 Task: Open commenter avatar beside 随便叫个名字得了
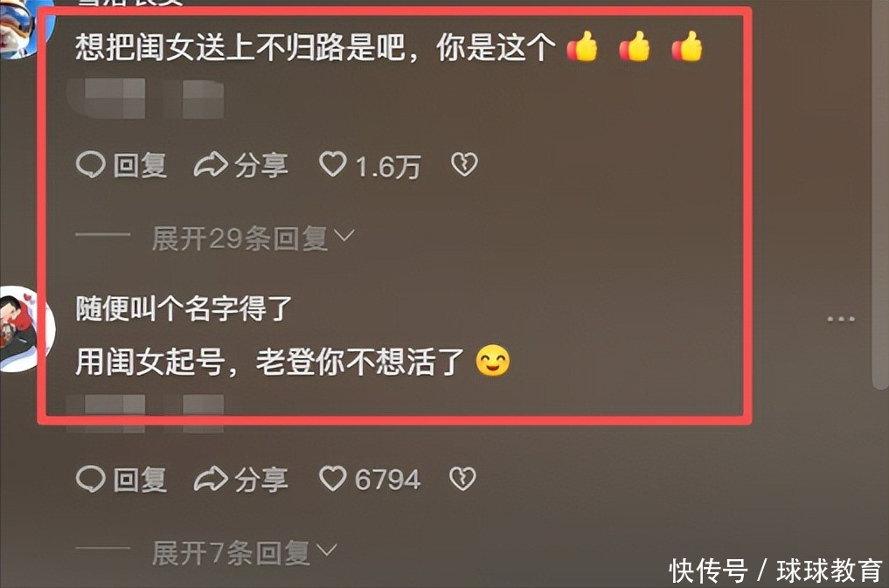click(25, 329)
